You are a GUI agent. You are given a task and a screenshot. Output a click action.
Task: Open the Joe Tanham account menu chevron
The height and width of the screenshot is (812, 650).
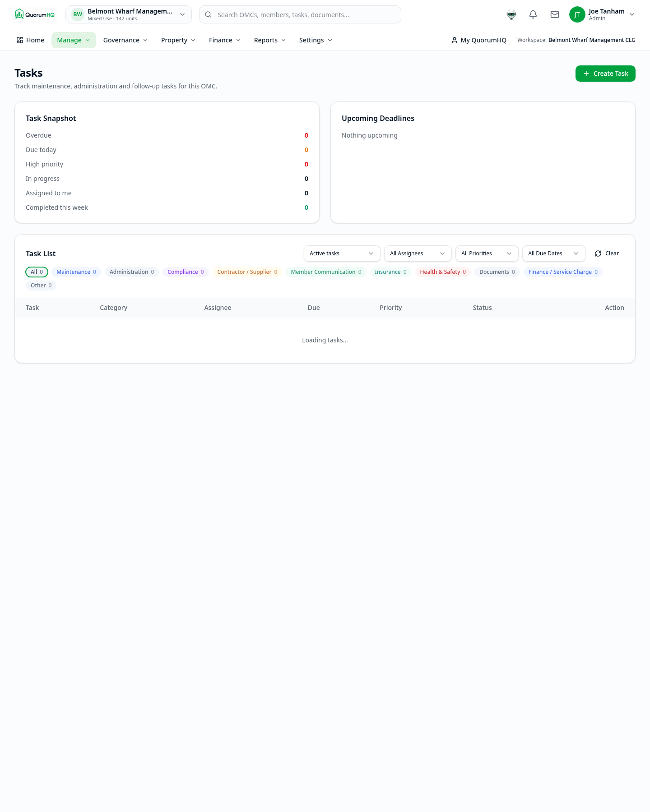[x=632, y=14]
